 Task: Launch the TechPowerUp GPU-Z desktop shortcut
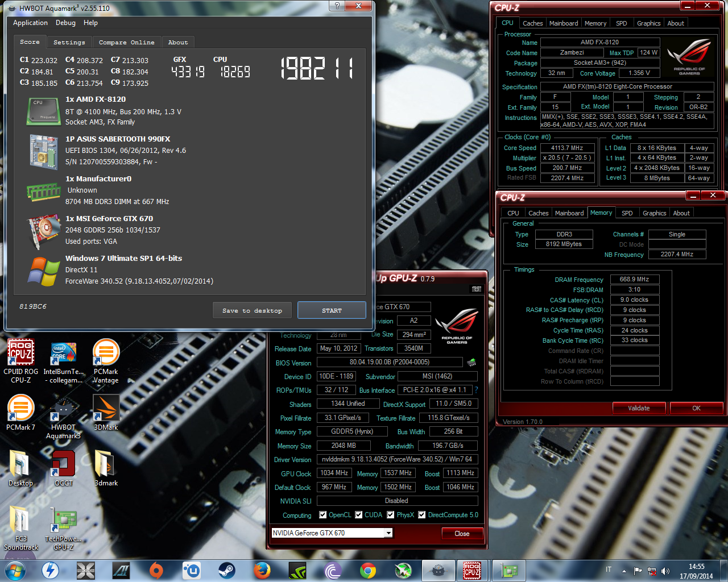click(x=63, y=528)
